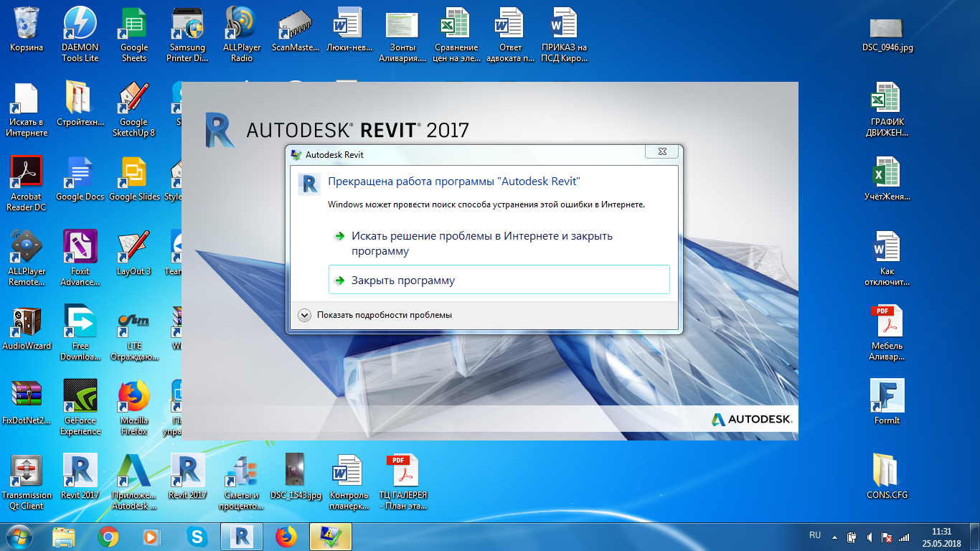Select the Google Slides desktop shortcut

134,179
